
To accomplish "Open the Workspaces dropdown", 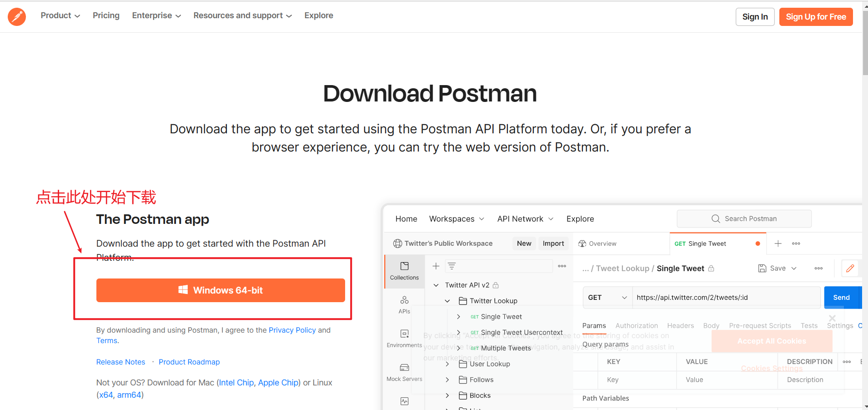I will click(x=457, y=218).
